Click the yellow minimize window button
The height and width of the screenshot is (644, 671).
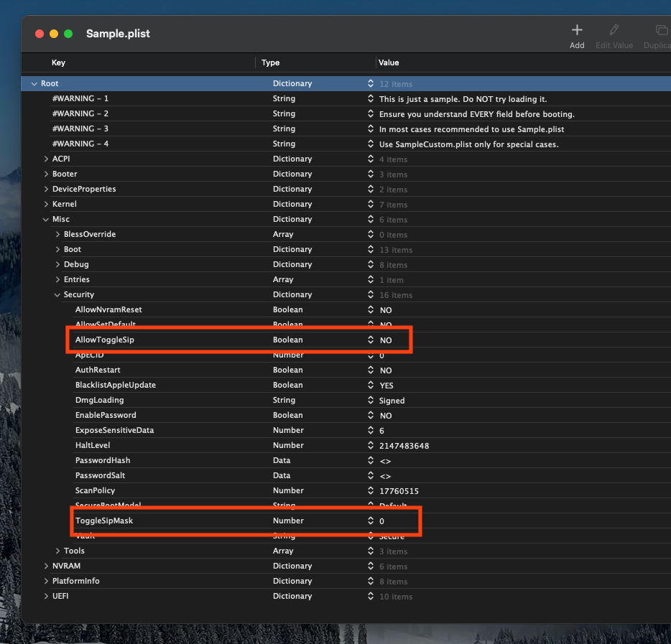(x=54, y=34)
